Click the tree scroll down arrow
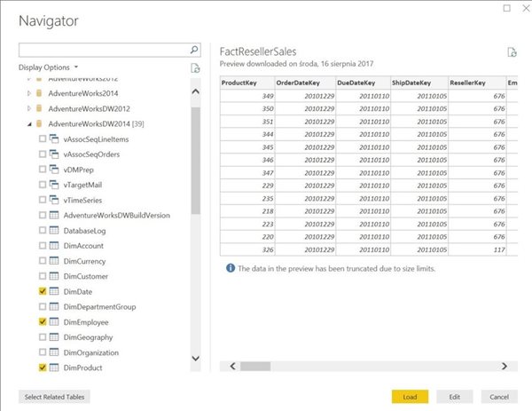Screen dimensions: 532x411 (x=195, y=358)
